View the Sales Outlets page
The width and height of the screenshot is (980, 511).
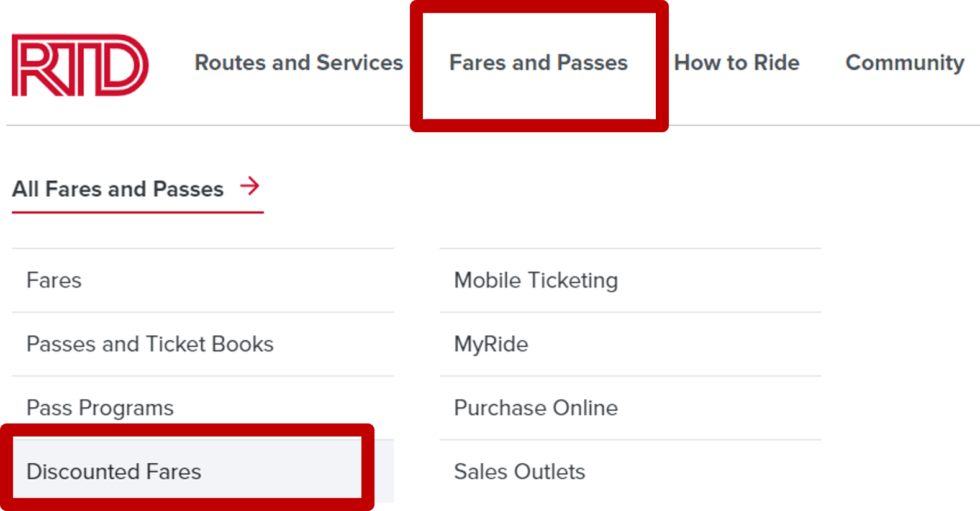click(x=519, y=472)
